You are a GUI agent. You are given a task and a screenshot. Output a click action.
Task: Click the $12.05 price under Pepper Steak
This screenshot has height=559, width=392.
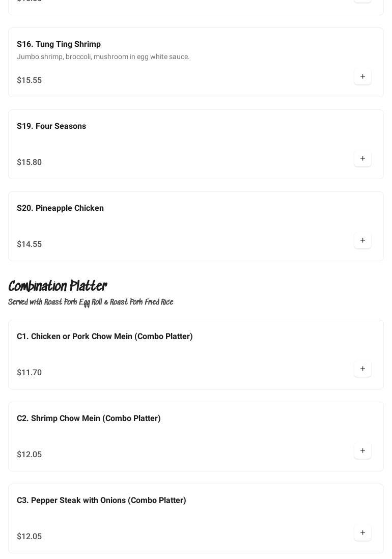click(29, 537)
